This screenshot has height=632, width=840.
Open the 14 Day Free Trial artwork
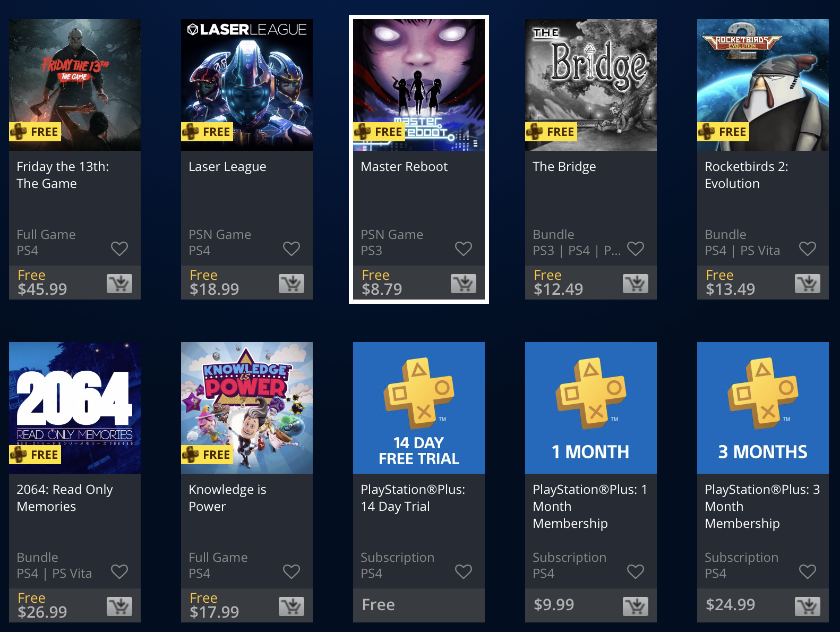coord(419,408)
